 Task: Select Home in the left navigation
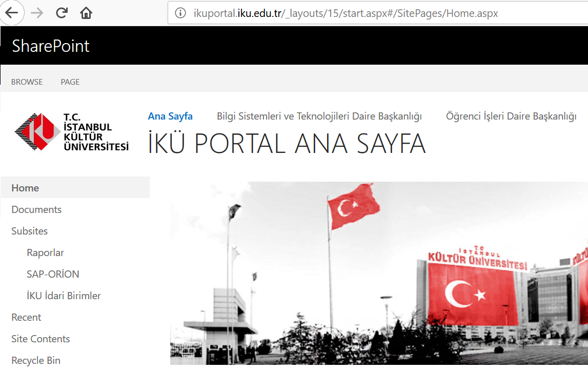[x=75, y=188]
